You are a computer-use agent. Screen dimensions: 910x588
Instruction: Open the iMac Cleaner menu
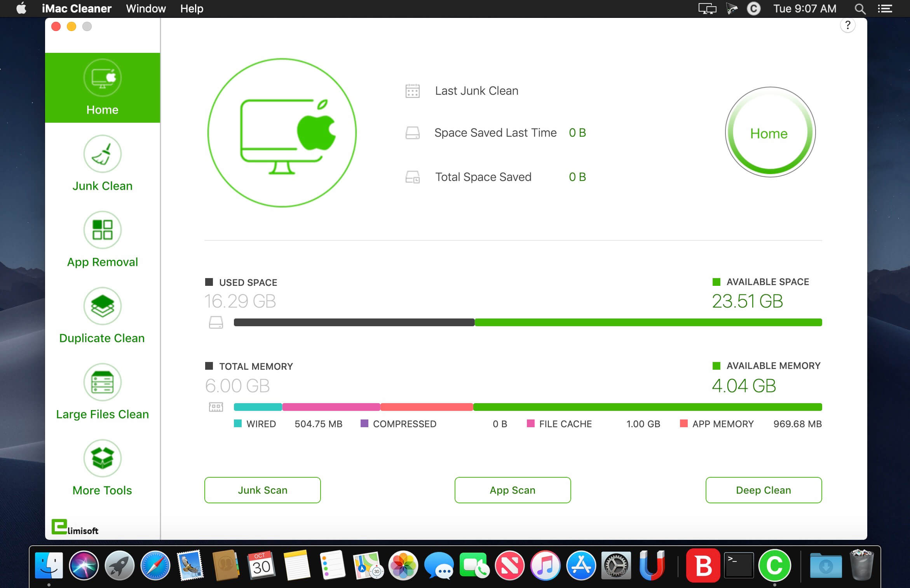[x=77, y=9]
